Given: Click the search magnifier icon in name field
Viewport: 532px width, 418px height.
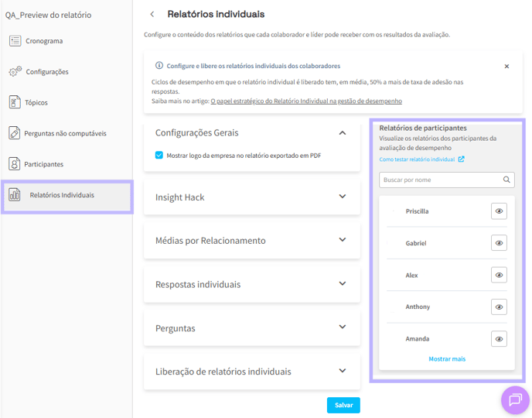Looking at the screenshot, I should point(506,180).
